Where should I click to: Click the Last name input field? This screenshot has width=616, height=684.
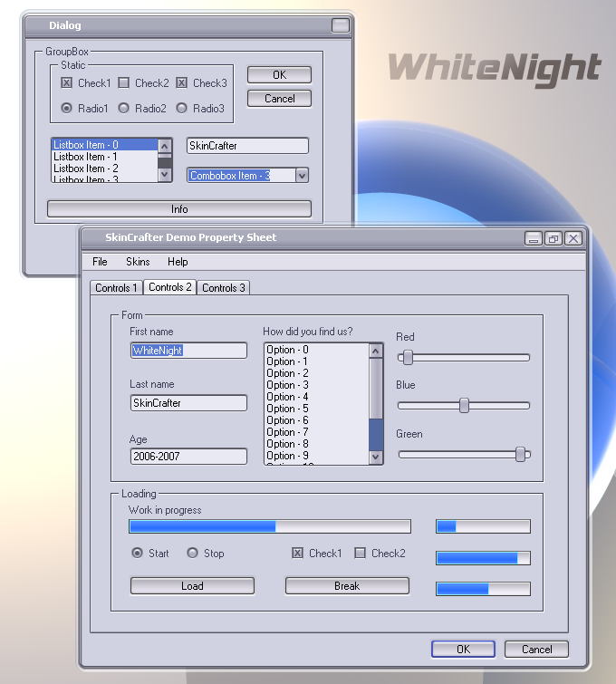click(188, 402)
